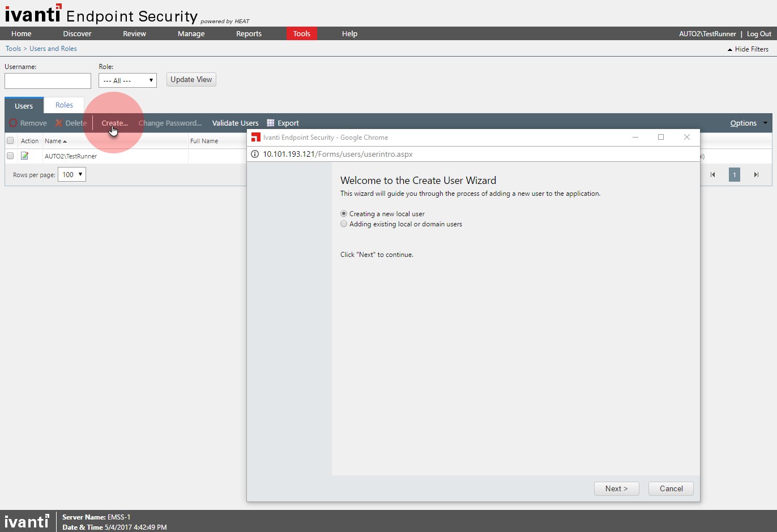Open the Tools menu

pyautogui.click(x=301, y=33)
